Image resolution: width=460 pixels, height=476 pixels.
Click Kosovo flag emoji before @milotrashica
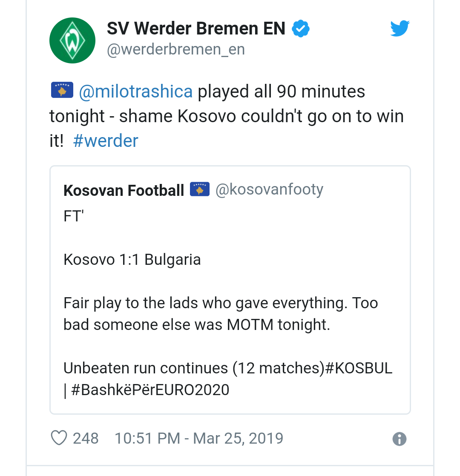point(62,90)
